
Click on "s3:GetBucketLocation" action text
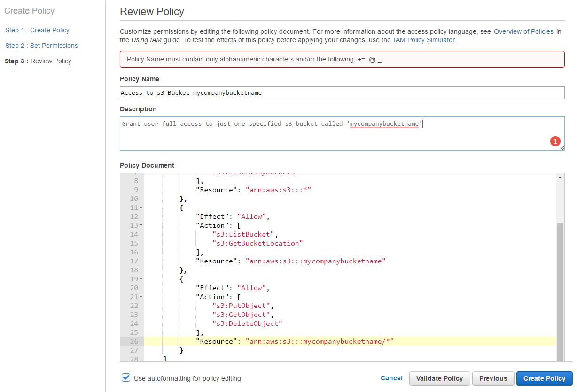tap(257, 243)
